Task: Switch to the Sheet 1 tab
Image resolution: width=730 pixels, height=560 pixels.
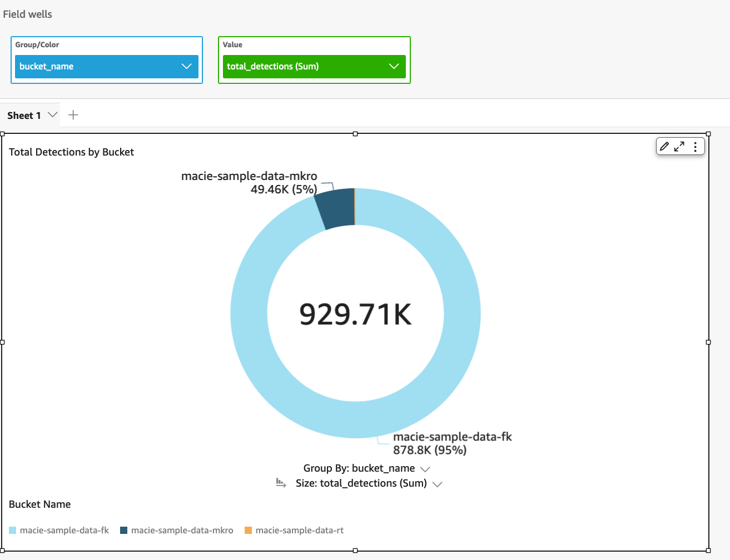Action: [x=23, y=115]
